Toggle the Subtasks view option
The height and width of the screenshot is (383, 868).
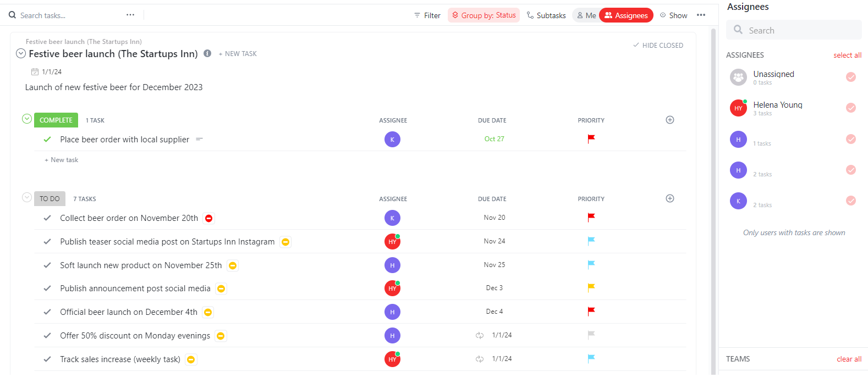point(546,15)
